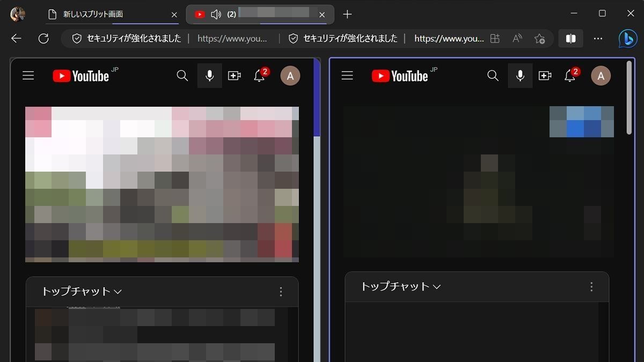Toggle the split screen button in the toolbar
This screenshot has height=362, width=644.
tap(571, 39)
